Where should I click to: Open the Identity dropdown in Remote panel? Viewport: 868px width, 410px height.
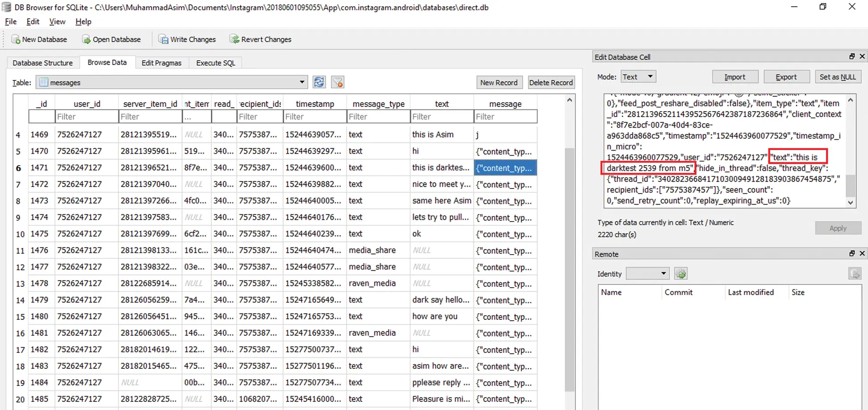647,273
